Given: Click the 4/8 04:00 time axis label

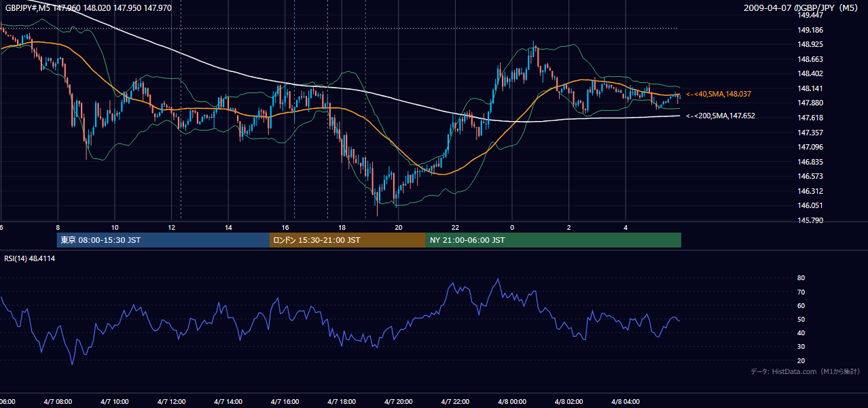Looking at the screenshot, I should click(x=626, y=401).
